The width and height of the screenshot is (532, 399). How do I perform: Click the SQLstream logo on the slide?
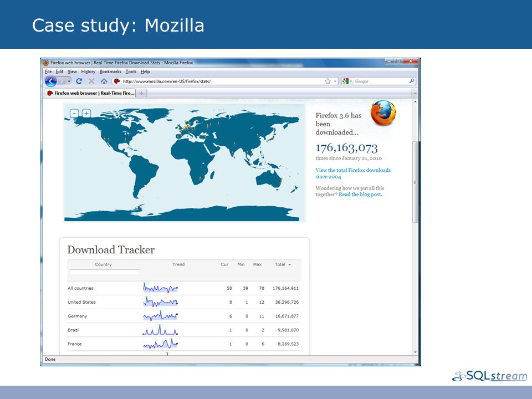coord(489,376)
